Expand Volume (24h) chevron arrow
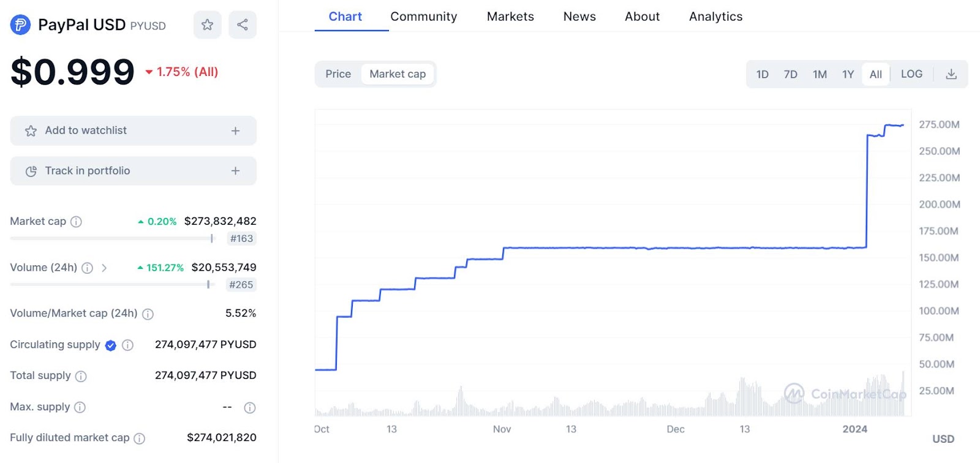This screenshot has height=463, width=980. click(104, 268)
